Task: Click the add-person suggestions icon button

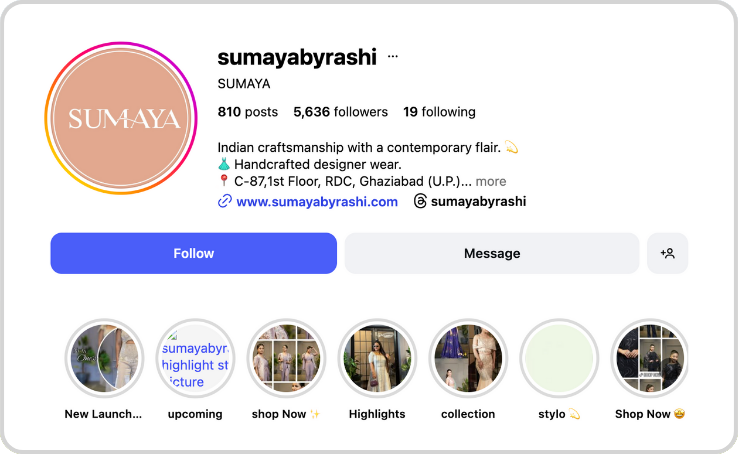Action: point(667,253)
